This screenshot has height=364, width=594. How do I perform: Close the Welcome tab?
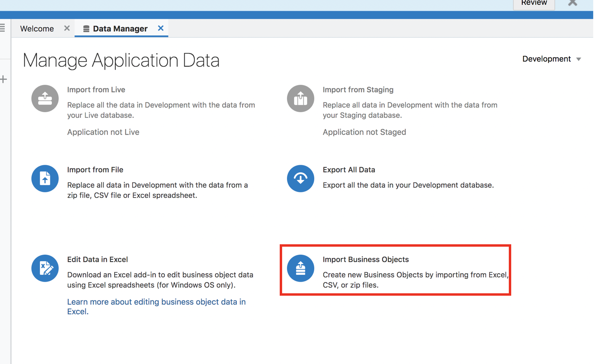(x=67, y=28)
